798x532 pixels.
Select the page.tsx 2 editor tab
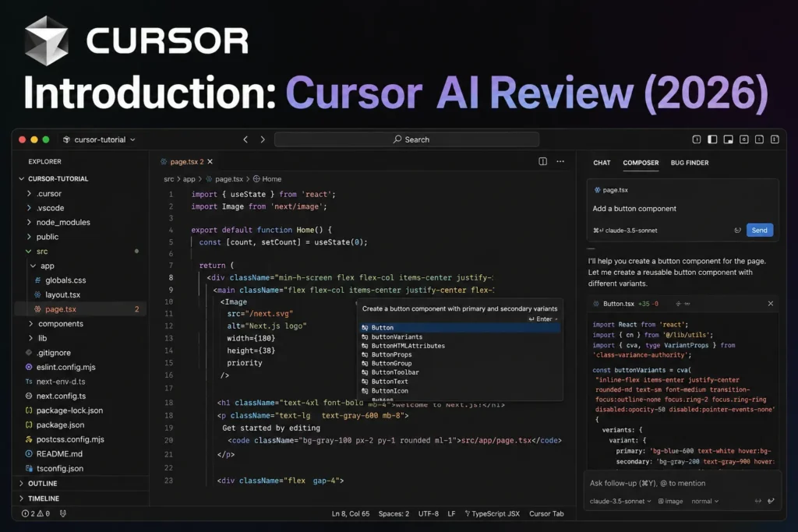click(186, 162)
